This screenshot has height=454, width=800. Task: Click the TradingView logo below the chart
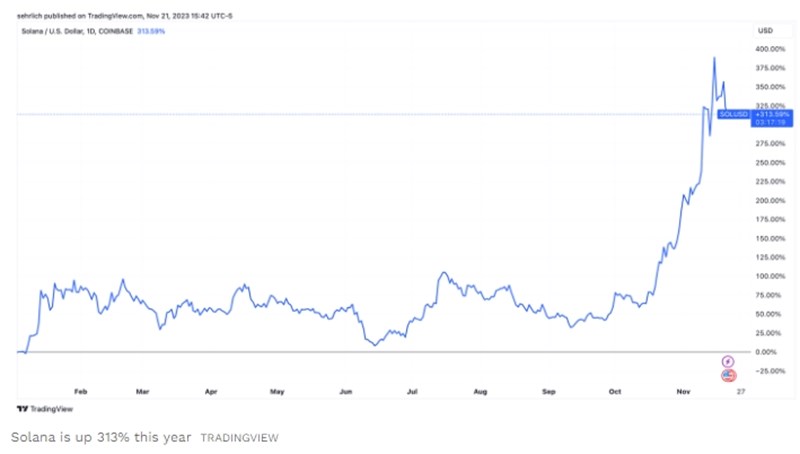[x=39, y=408]
